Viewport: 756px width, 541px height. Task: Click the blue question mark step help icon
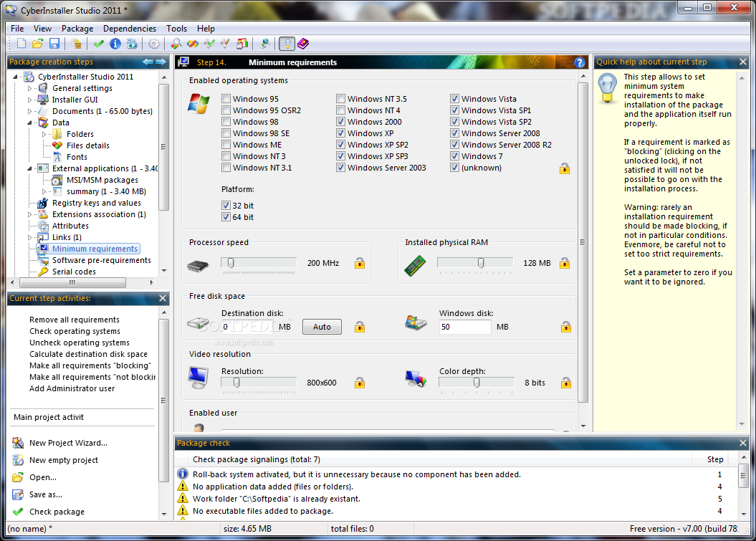[x=580, y=62]
